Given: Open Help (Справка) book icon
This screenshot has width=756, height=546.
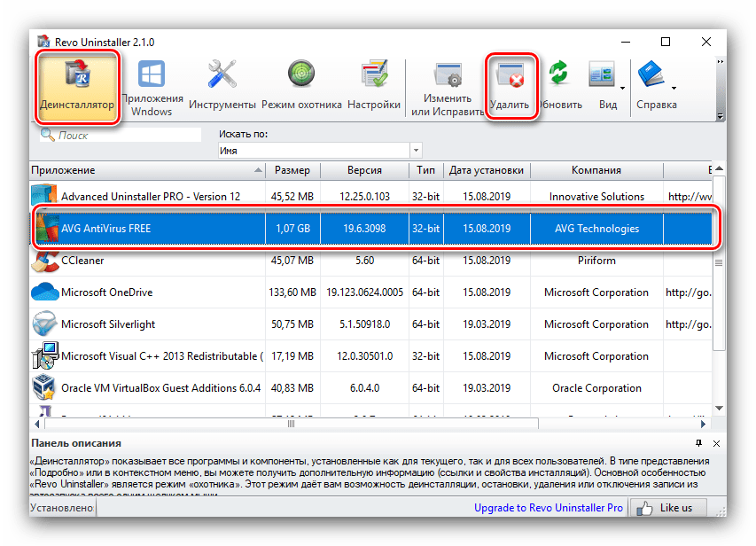Looking at the screenshot, I should (651, 74).
